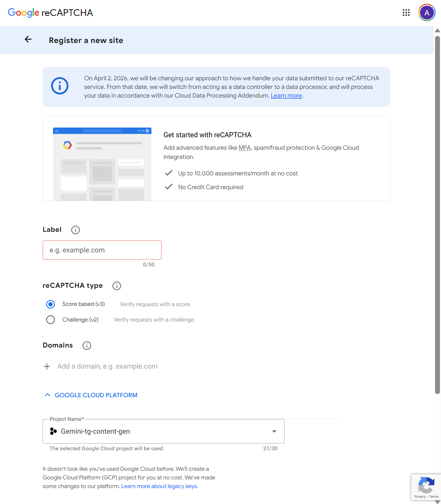Open the account avatar menu
This screenshot has width=441, height=504.
pos(426,13)
